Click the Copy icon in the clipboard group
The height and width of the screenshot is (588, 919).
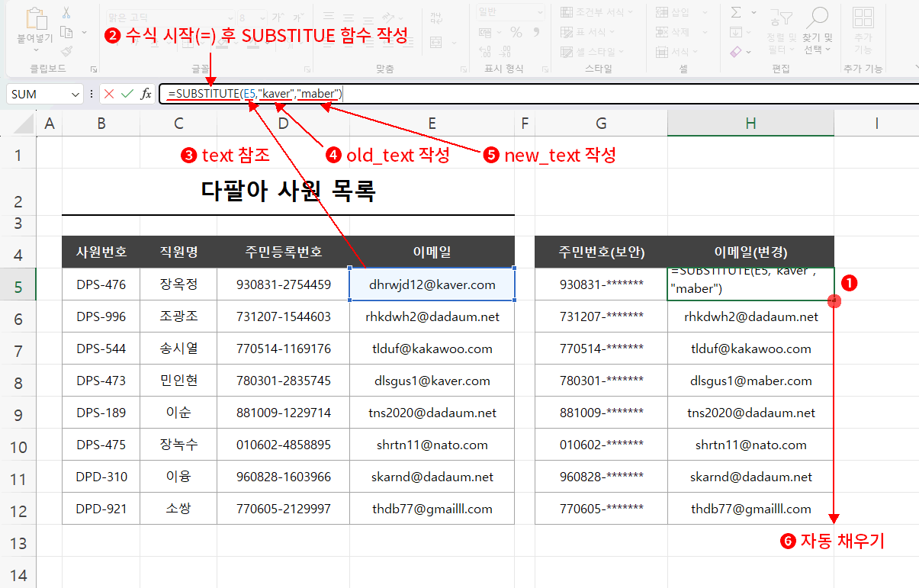tap(66, 32)
